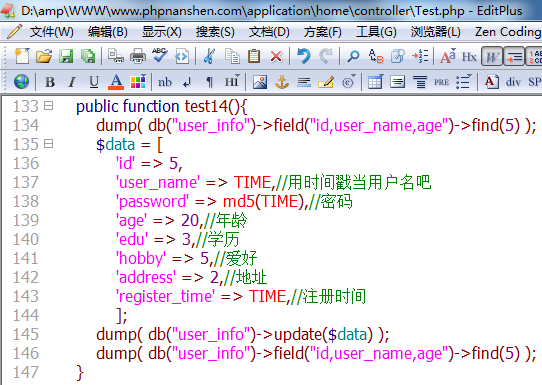Apply Underline HTML tag

[94, 82]
